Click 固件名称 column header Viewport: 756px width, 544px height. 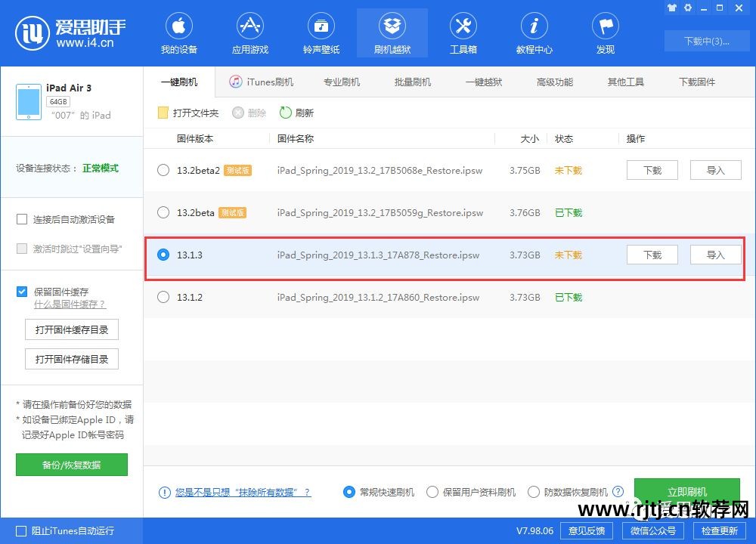coord(296,139)
